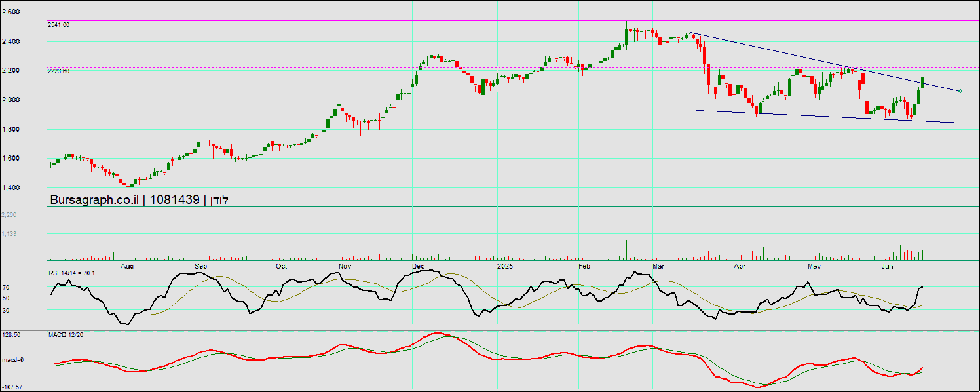Image resolution: width=980 pixels, height=392 pixels.
Task: Click the macd=0 zero line label
Action: pos(12,360)
